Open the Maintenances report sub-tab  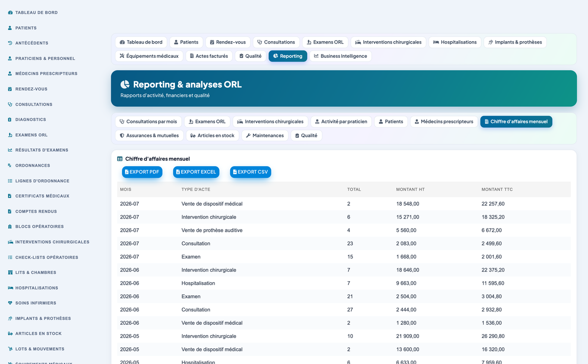tap(265, 136)
